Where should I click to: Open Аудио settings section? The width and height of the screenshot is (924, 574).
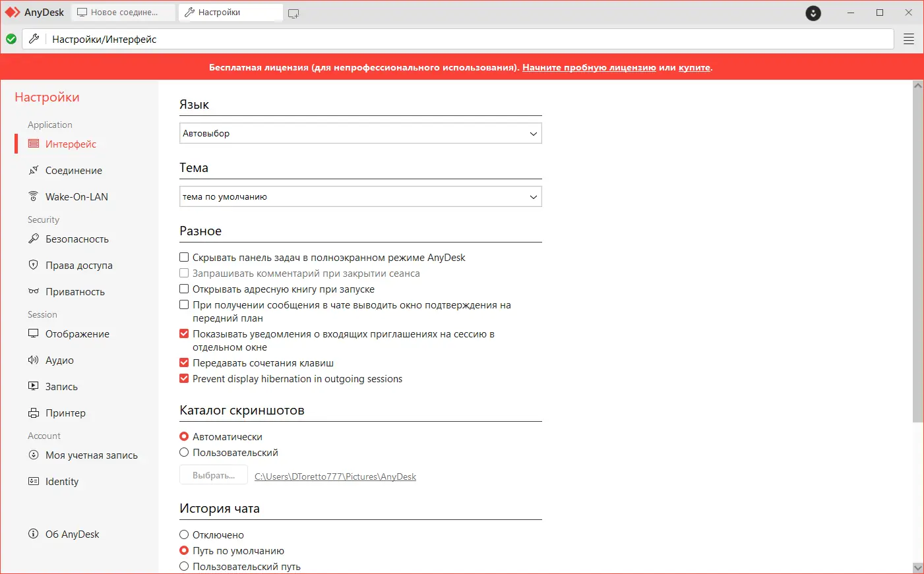[x=59, y=360]
